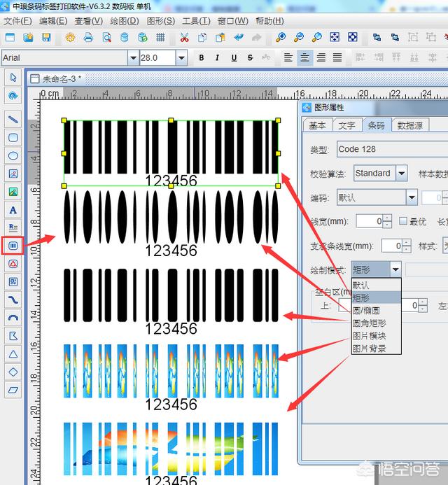Open the 编辑(E) menu
This screenshot has height=485, width=448.
[53, 21]
